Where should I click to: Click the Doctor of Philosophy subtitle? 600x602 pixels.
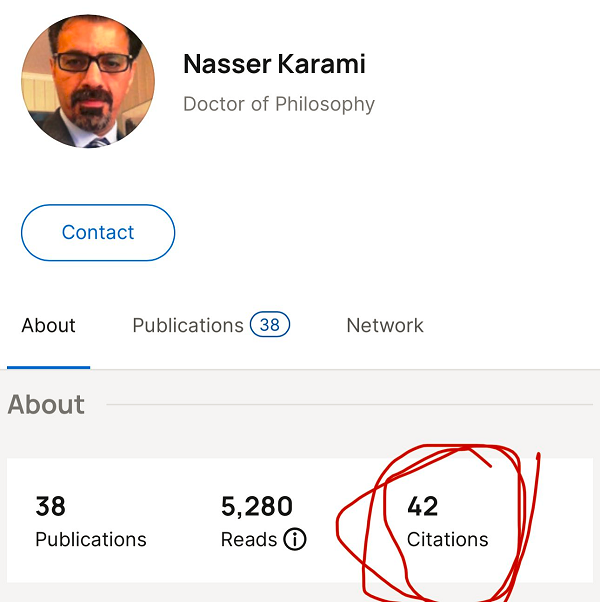click(x=279, y=104)
